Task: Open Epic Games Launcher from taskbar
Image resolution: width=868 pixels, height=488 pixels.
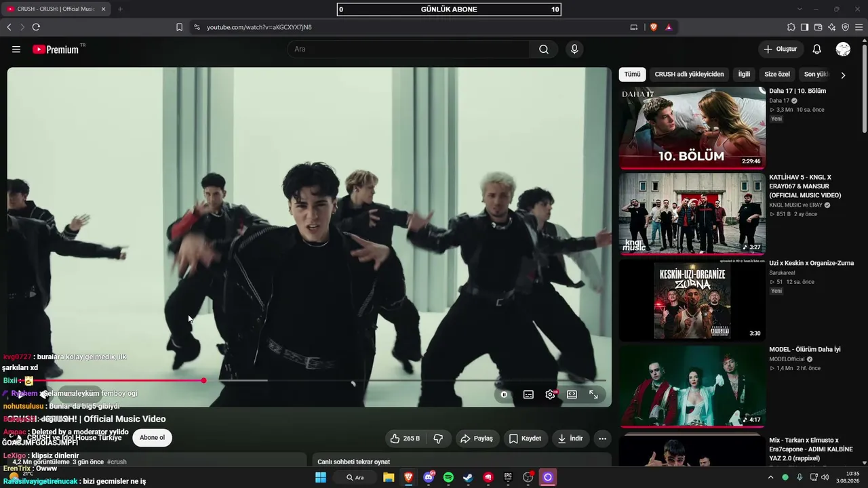Action: tap(508, 478)
